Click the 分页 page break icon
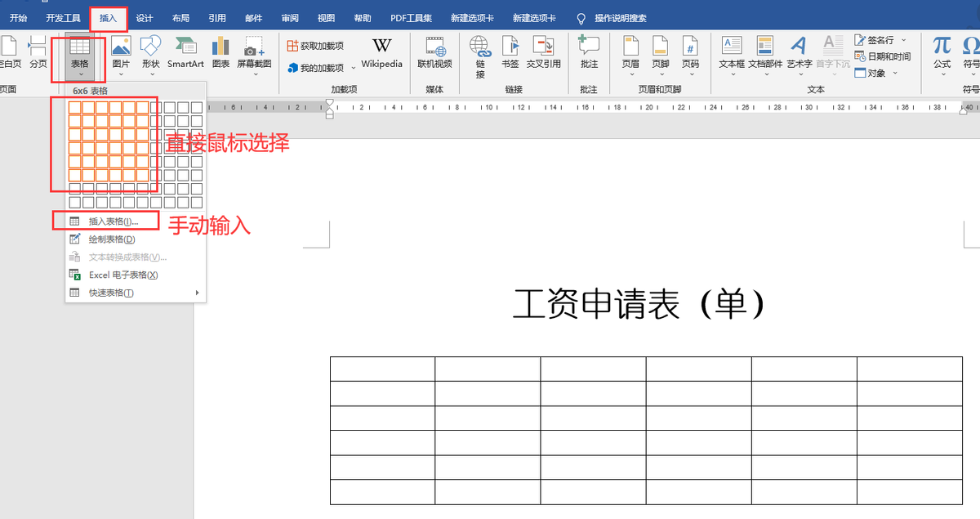980x519 pixels. tap(38, 47)
